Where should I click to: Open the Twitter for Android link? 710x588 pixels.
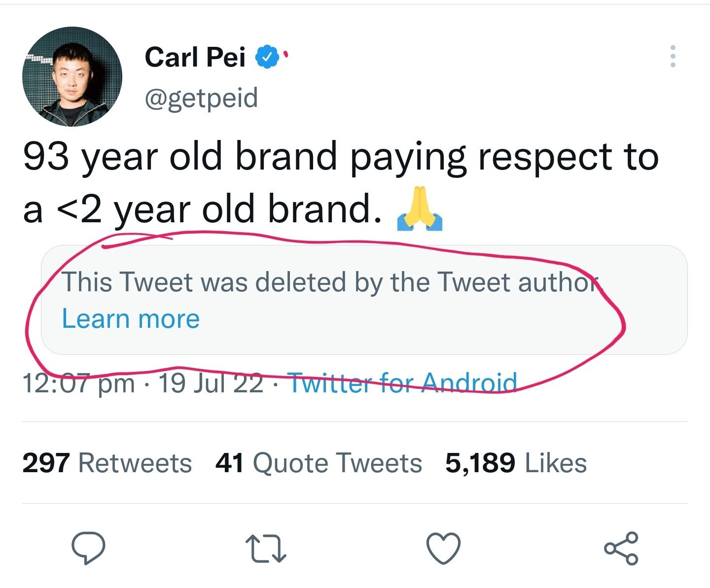click(402, 383)
